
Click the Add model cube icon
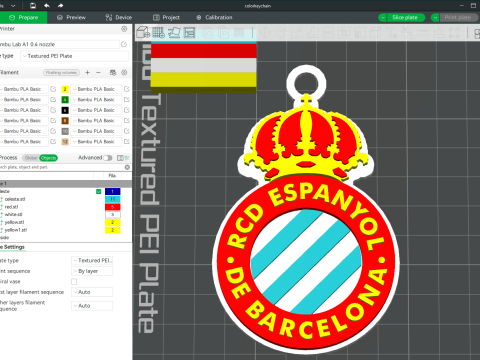(x=143, y=32)
